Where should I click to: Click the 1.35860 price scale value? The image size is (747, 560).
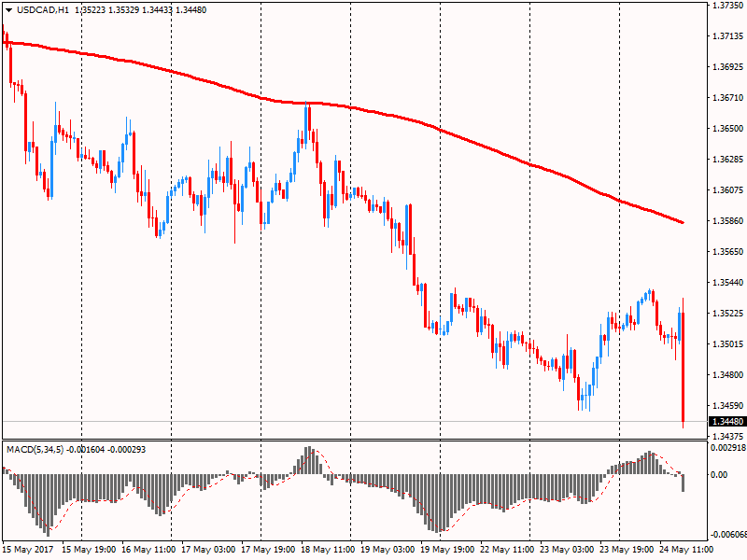[727, 221]
